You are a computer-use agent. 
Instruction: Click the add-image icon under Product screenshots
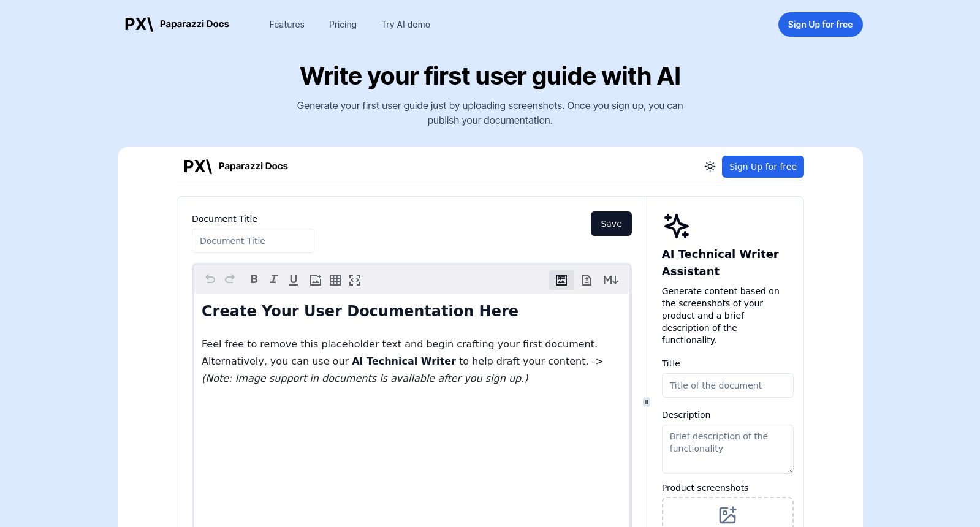[727, 515]
